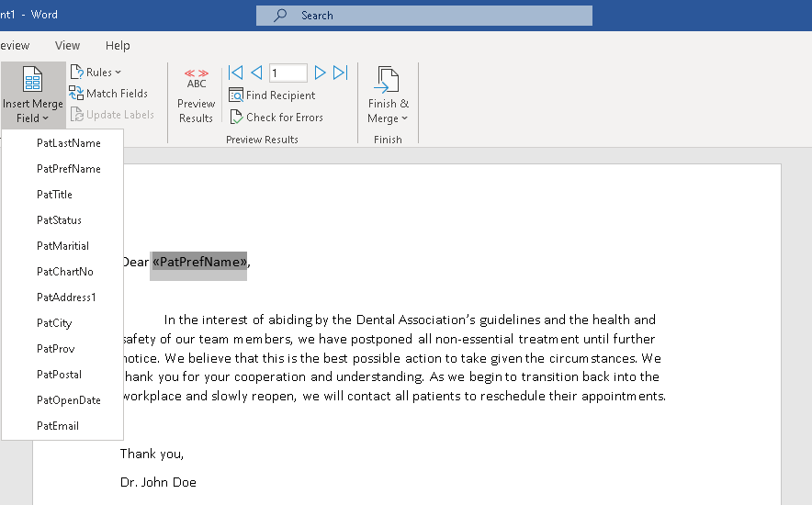812x505 pixels.
Task: Jump to last record arrow
Action: click(340, 73)
